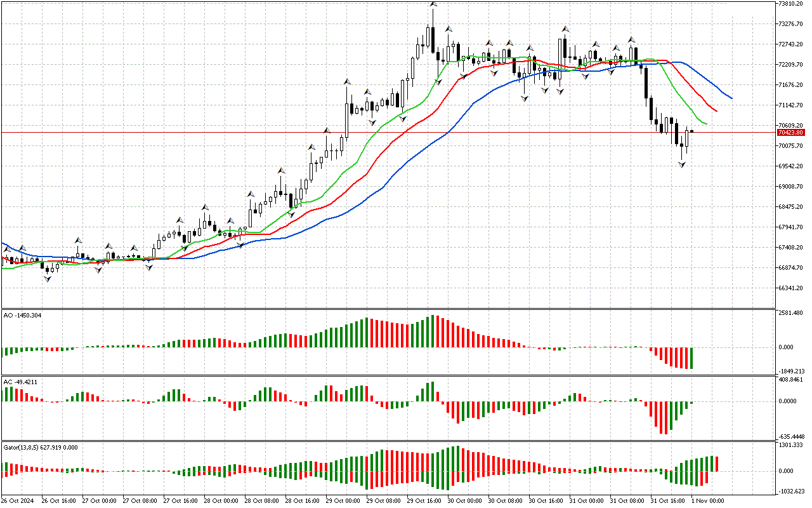Viewport: 812px width, 508px height.
Task: Click the 2581.480 AO scale maximum
Action: click(791, 314)
